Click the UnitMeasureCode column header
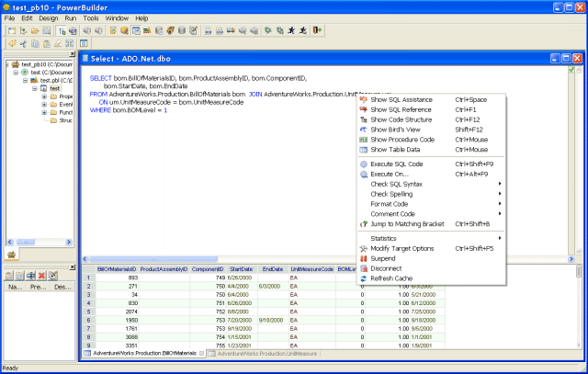Screen dimensions: 588x374 point(312,269)
